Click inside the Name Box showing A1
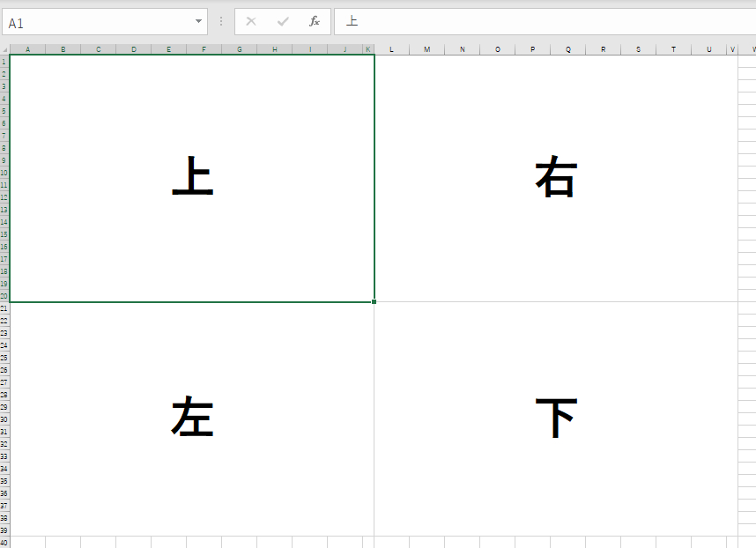Viewport: 756px width, 548px height. click(88, 21)
